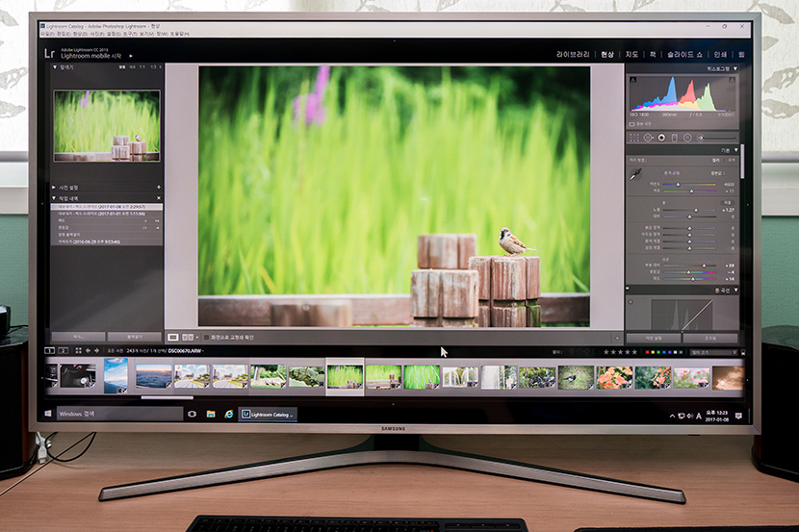Expand the Presets panel
The image size is (799, 532).
tap(55, 187)
